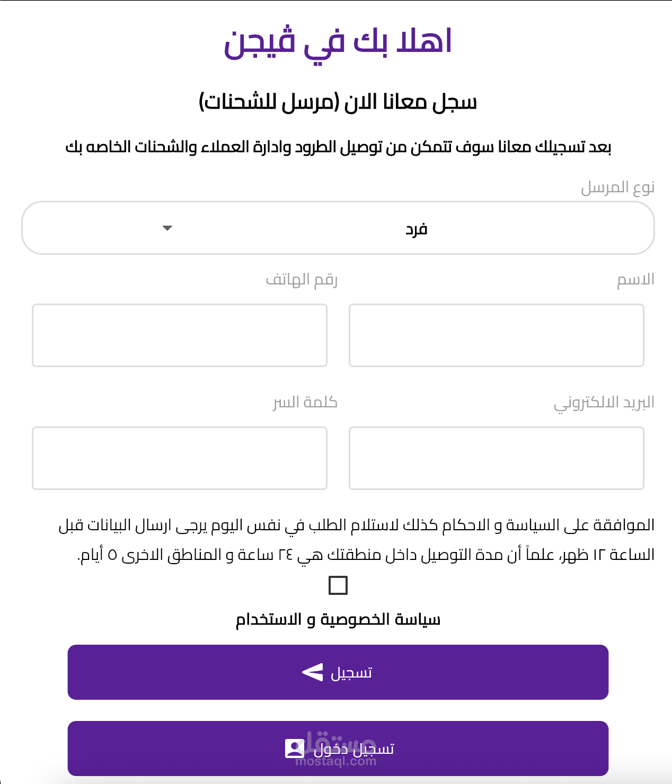Open سياسة الخصوصية و الاستخدام link
Viewport: 672px width, 784px height.
(338, 619)
